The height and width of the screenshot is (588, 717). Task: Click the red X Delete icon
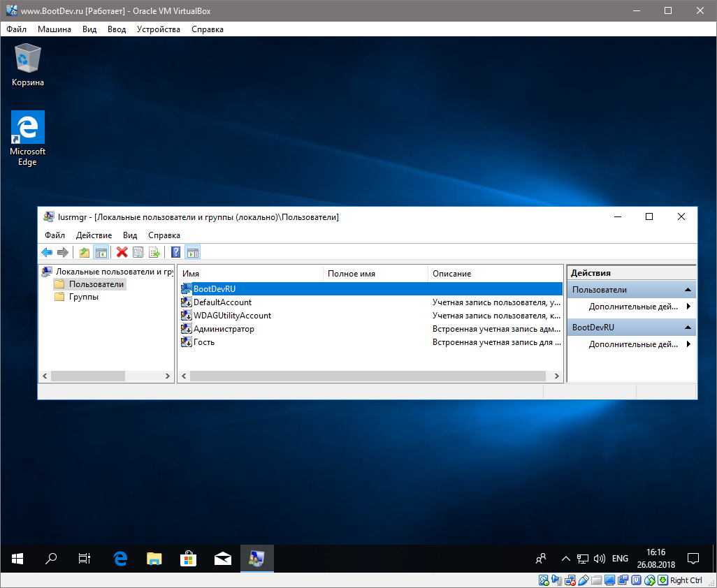point(122,252)
